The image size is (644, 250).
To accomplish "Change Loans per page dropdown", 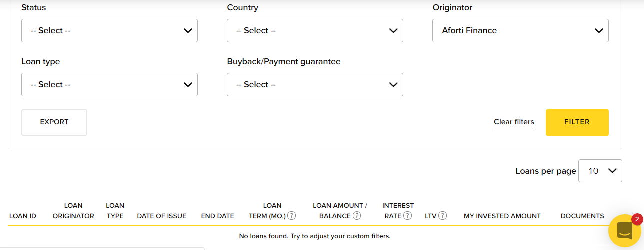I will (x=600, y=171).
